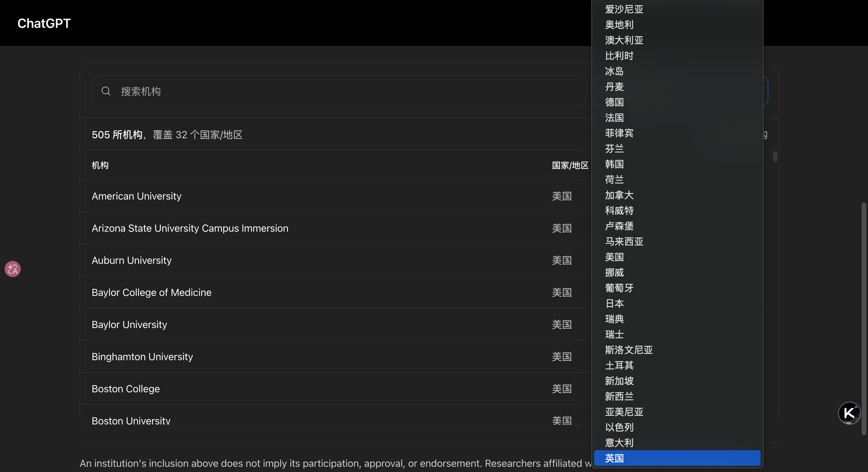Filter by 瑞典 in dropdown
Screen dimensions: 868x472
pos(677,319)
